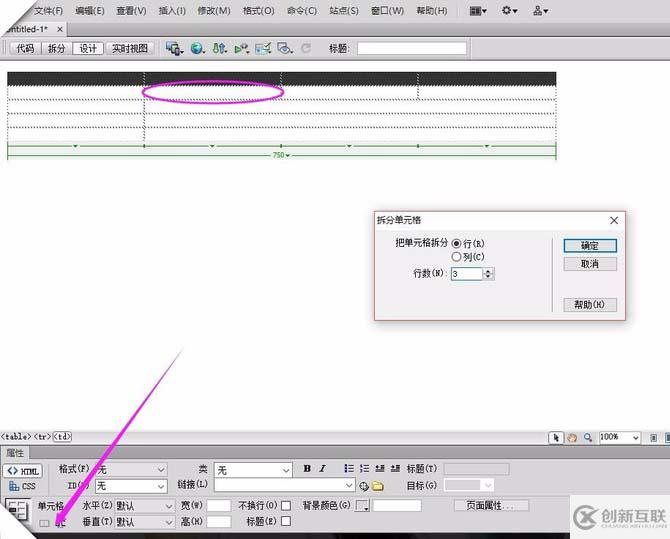Click the 属性 panel tab
The height and width of the screenshot is (539, 670).
(15, 453)
